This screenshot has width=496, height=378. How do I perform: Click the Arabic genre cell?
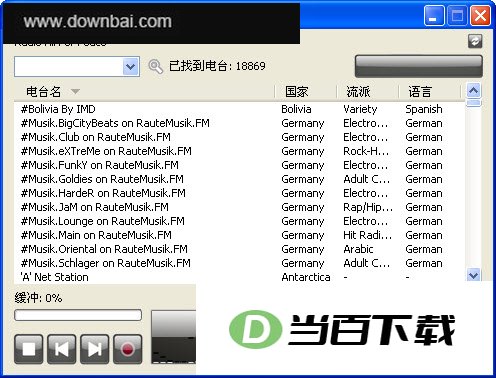[358, 249]
